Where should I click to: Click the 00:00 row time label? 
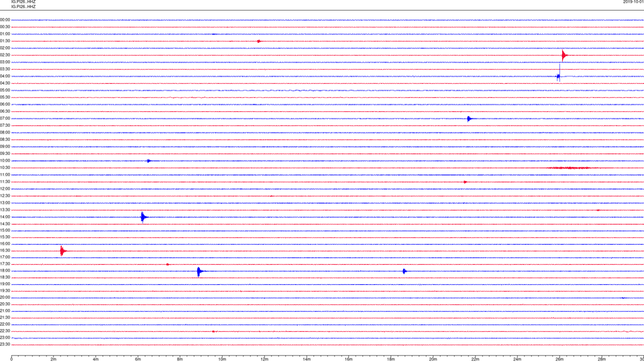(x=5, y=19)
